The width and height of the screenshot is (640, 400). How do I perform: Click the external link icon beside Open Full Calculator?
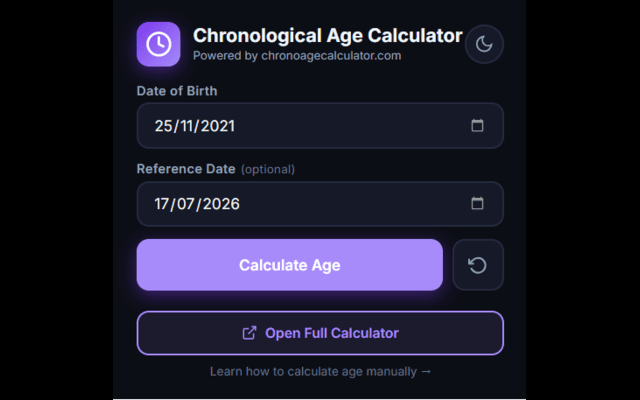[x=249, y=333]
